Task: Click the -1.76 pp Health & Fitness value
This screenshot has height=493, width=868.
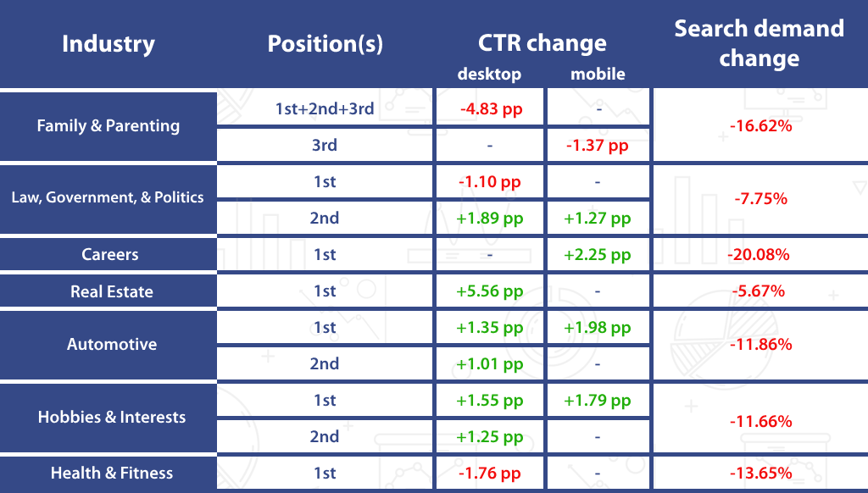Action: 490,474
